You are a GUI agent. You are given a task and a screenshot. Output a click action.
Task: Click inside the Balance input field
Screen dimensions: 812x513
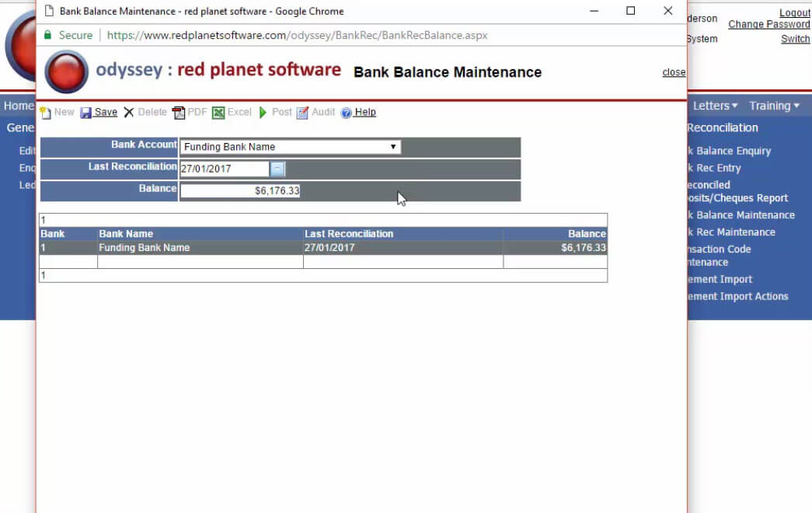coord(241,190)
